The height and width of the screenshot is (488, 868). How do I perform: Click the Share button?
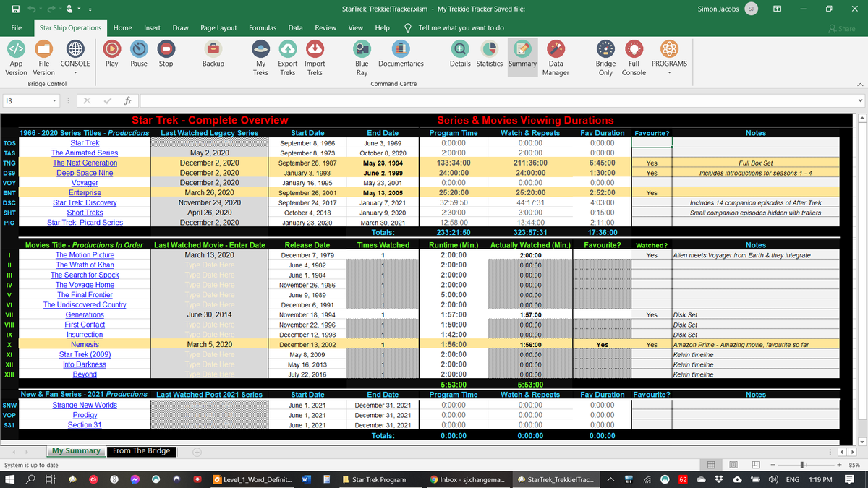pyautogui.click(x=841, y=28)
